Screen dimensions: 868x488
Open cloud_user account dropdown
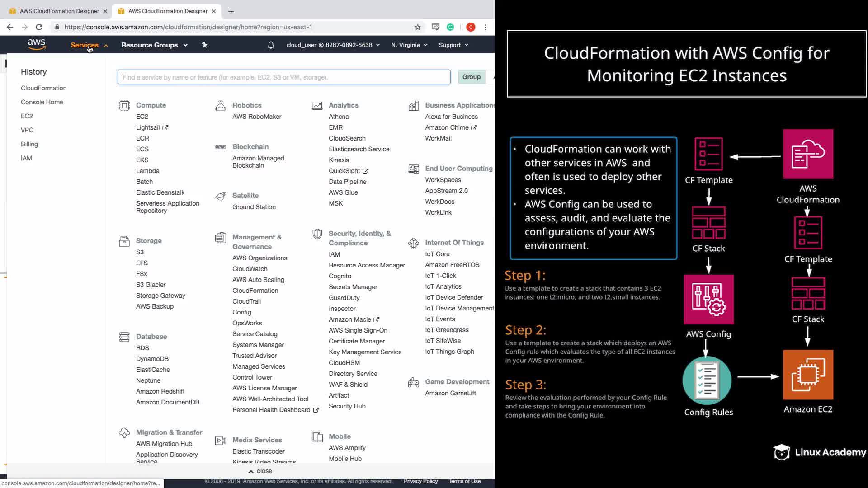[333, 45]
